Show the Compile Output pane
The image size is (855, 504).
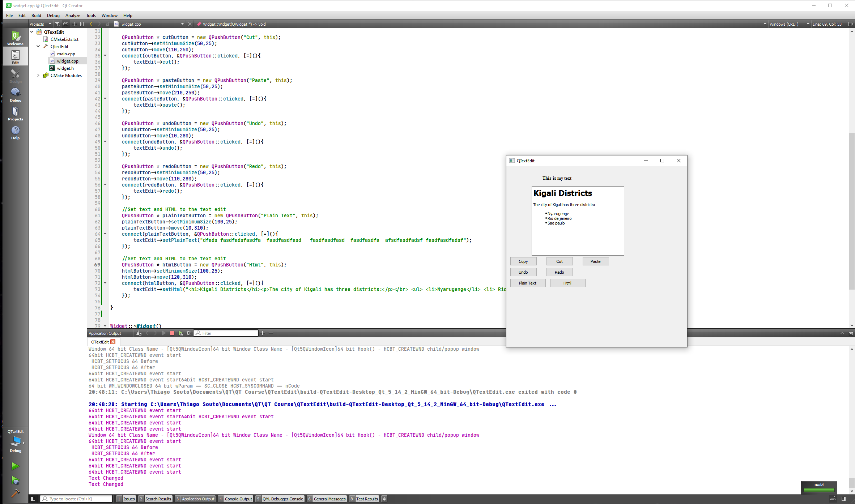point(235,499)
